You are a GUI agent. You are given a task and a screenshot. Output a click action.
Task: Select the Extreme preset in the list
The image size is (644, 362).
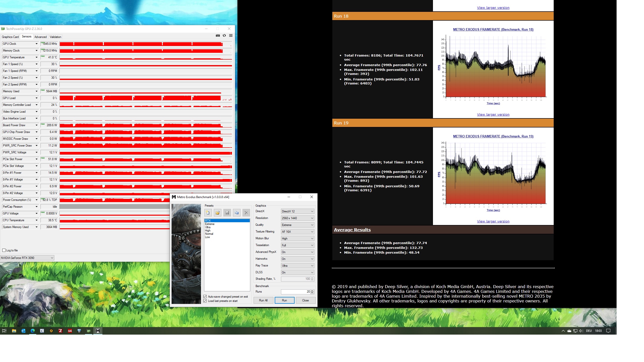click(210, 224)
